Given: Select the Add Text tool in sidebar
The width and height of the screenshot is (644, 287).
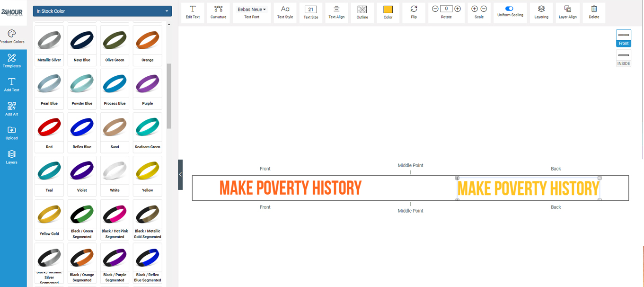Looking at the screenshot, I should point(12,85).
